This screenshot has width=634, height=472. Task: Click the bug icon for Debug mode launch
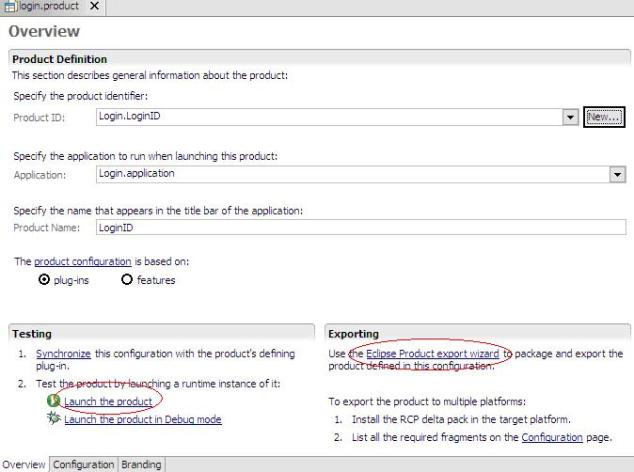pyautogui.click(x=53, y=418)
